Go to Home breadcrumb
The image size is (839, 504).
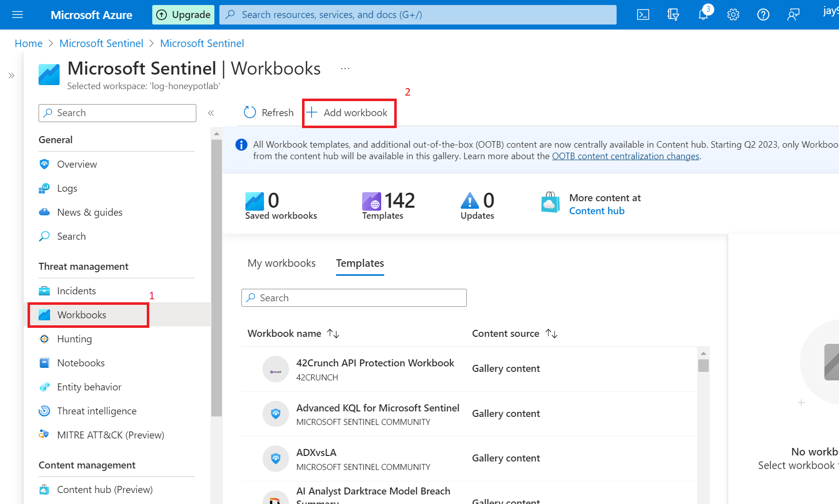tap(29, 44)
